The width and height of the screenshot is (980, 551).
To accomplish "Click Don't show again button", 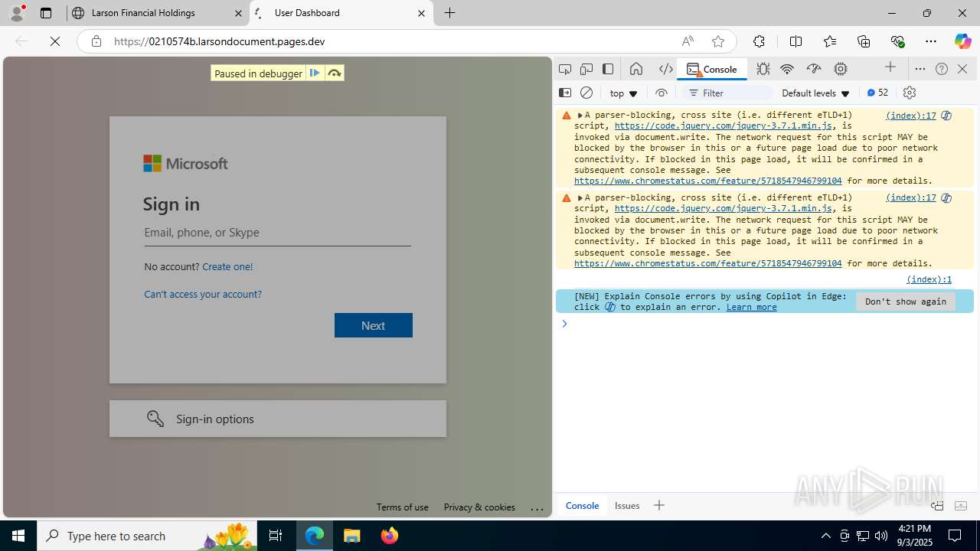I will coord(906,302).
